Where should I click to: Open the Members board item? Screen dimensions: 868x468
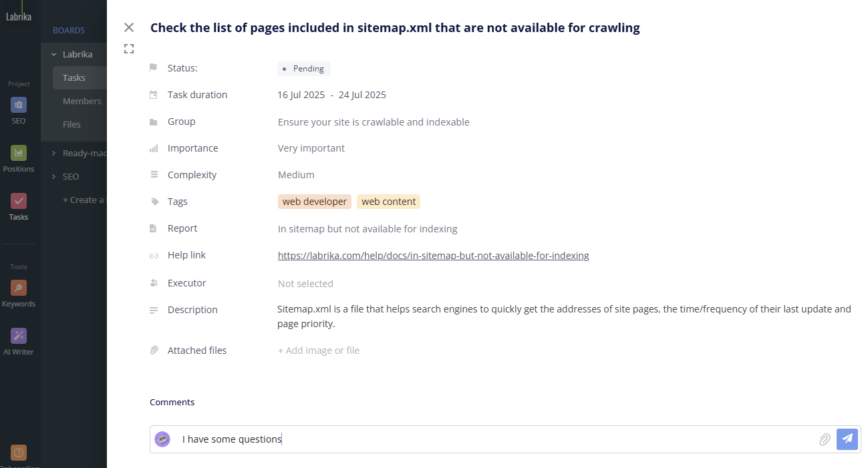tap(82, 101)
